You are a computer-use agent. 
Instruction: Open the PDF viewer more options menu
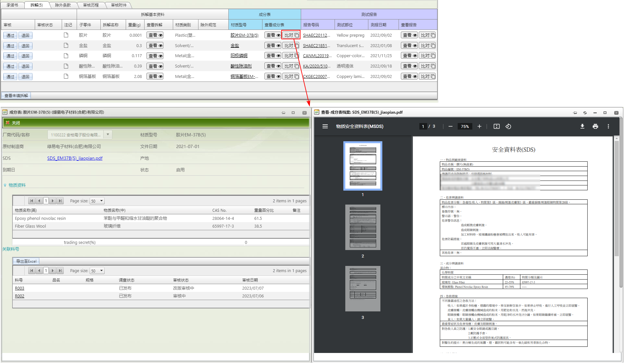coord(608,126)
